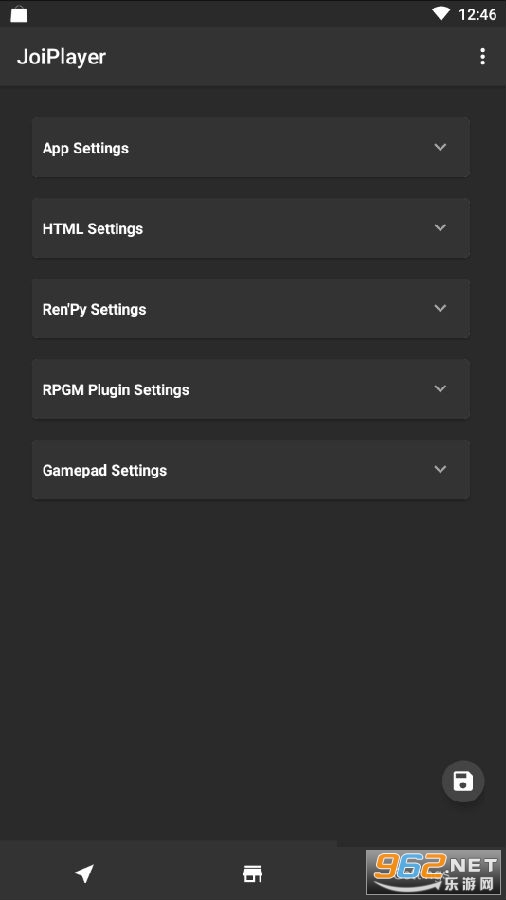The image size is (506, 900).
Task: Open RPGM Plugin Settings section title
Action: pyautogui.click(x=116, y=390)
